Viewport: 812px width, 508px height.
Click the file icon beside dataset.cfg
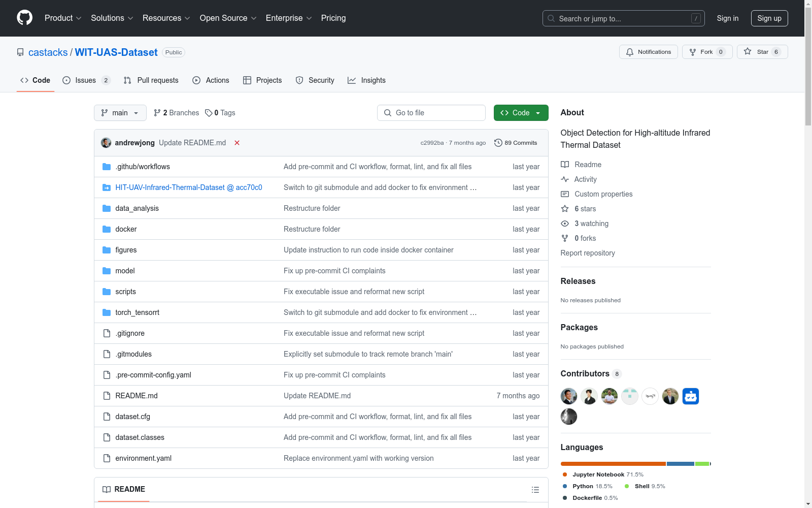click(x=107, y=417)
